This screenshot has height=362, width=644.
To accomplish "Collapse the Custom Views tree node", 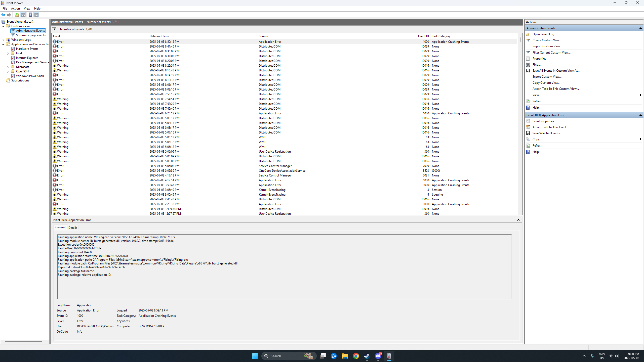I will (x=3, y=26).
